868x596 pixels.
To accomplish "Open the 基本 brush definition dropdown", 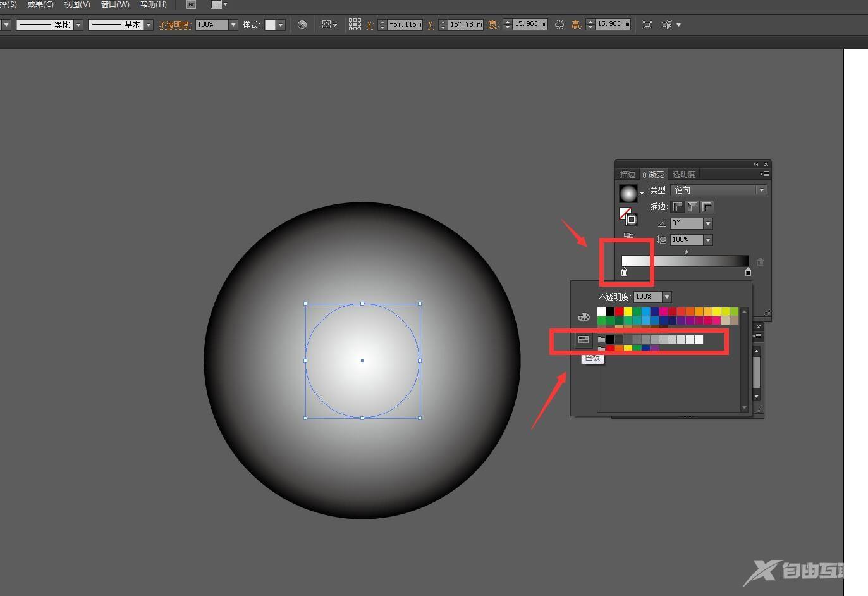I will [x=149, y=25].
